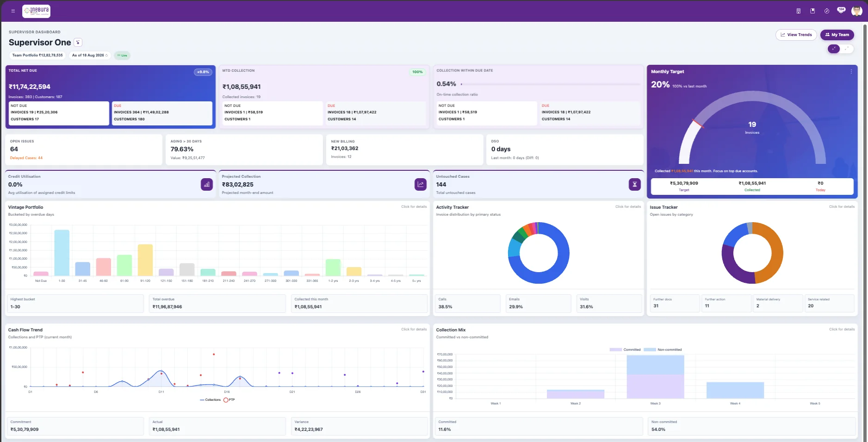Screen dimensions: 868x442
Task: Toggle the PTP legend in Cash Flow Trend
Action: 229,400
